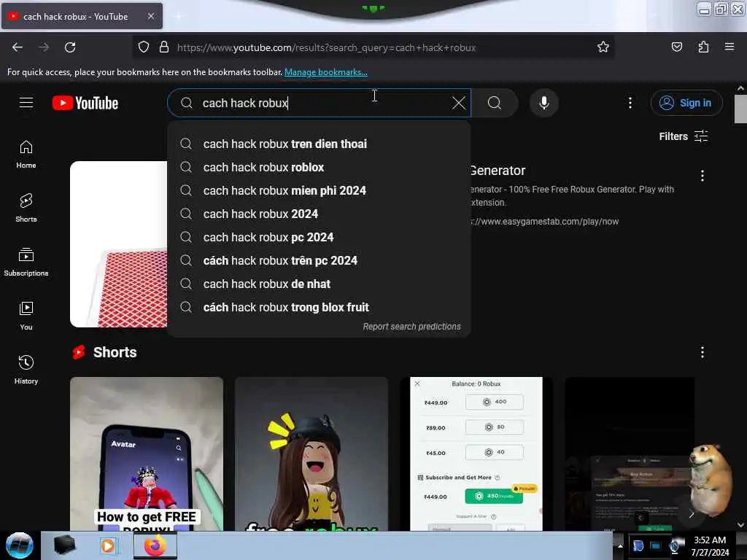Image resolution: width=747 pixels, height=560 pixels.
Task: Open History in the sidebar
Action: [26, 370]
